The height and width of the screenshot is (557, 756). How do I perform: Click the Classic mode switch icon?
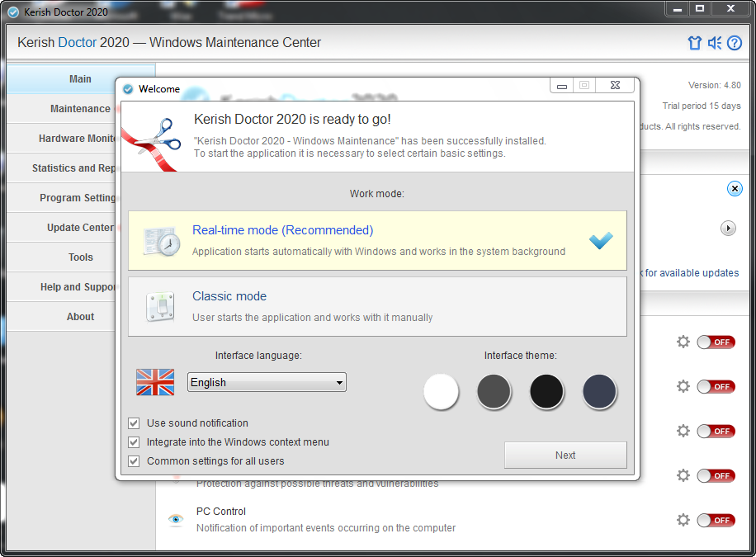pos(160,307)
